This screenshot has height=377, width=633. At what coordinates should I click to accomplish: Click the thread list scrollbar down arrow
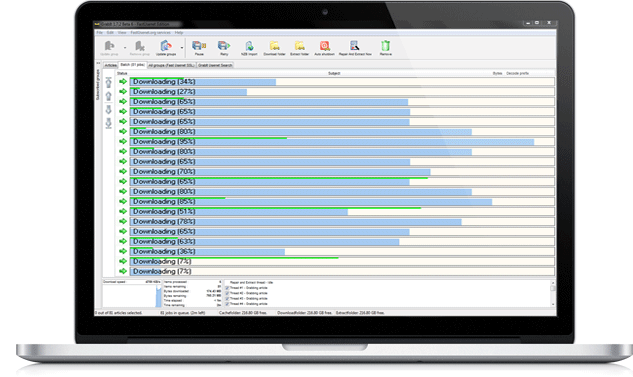coord(553,305)
